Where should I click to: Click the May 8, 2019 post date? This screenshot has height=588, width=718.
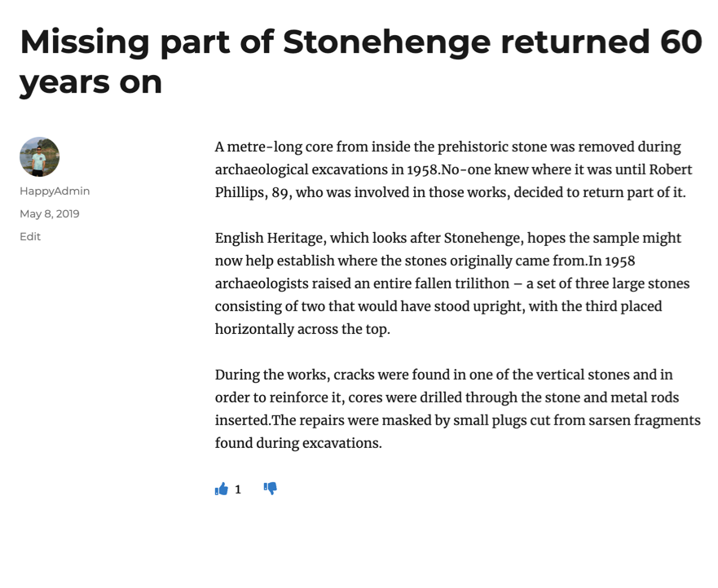coord(50,213)
